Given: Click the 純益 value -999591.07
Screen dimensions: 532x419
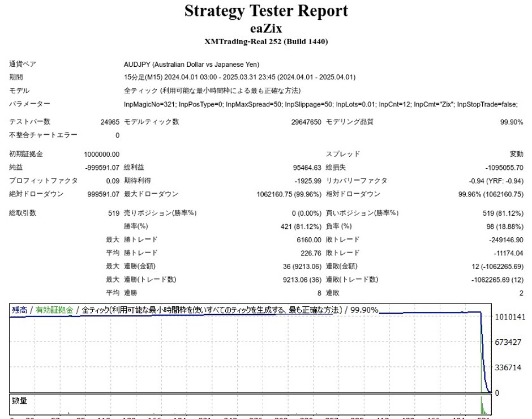Looking at the screenshot, I should pyautogui.click(x=102, y=168).
